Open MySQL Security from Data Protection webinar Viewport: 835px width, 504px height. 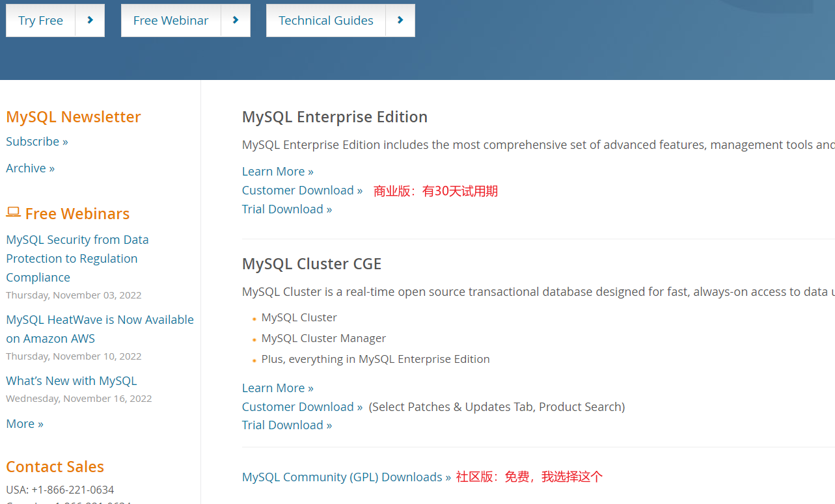(77, 258)
